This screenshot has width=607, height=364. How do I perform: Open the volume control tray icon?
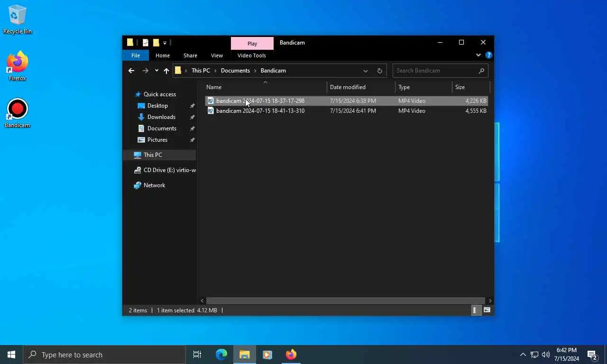(546, 355)
